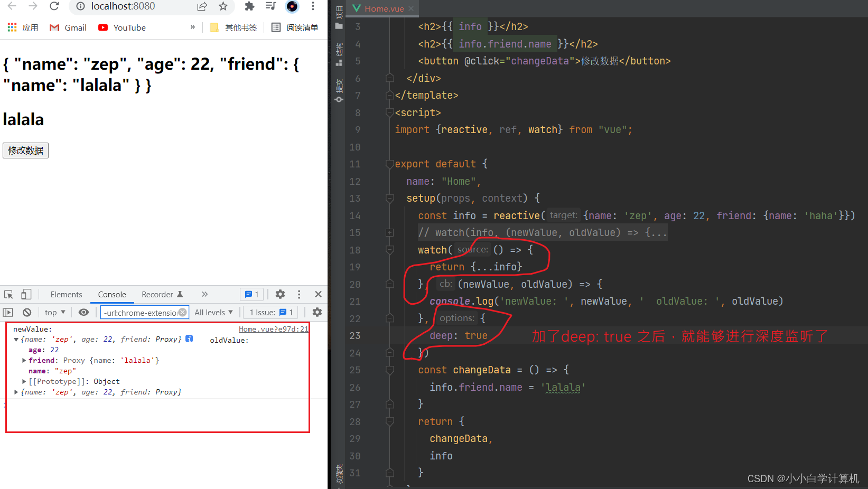Click the 1 Issue button in the console toolbar
868x489 pixels.
click(271, 312)
